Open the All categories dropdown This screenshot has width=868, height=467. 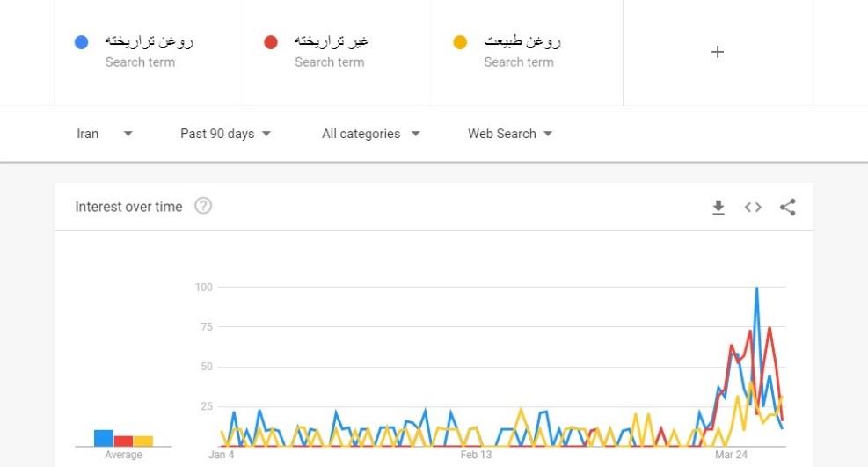pyautogui.click(x=370, y=134)
